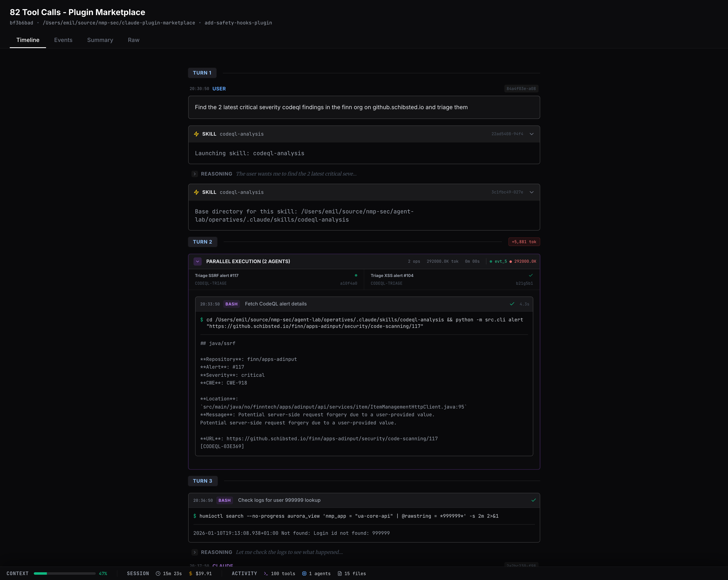Click the $39.91 session cost
Image resolution: width=728 pixels, height=580 pixels.
(x=204, y=574)
